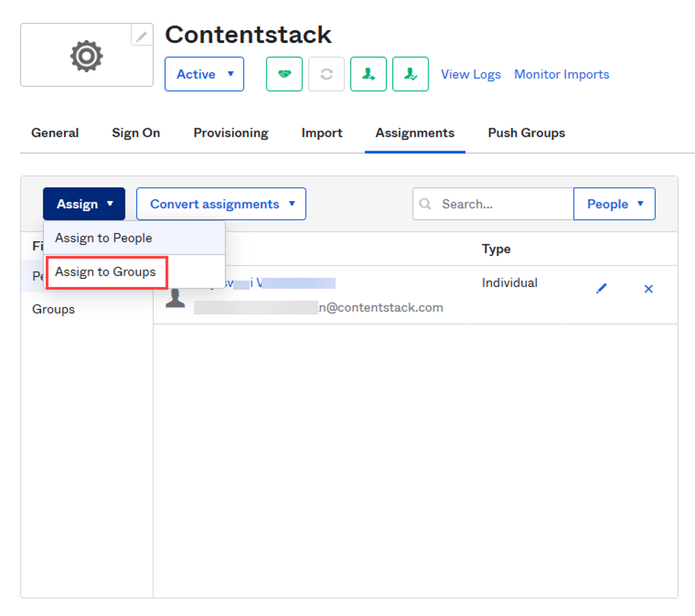Click the Contentstack gear logo image
Viewport: 695px width, 616px height.
click(86, 56)
